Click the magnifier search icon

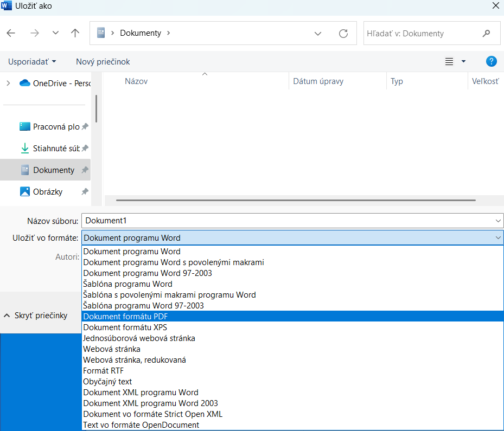pyautogui.click(x=487, y=34)
